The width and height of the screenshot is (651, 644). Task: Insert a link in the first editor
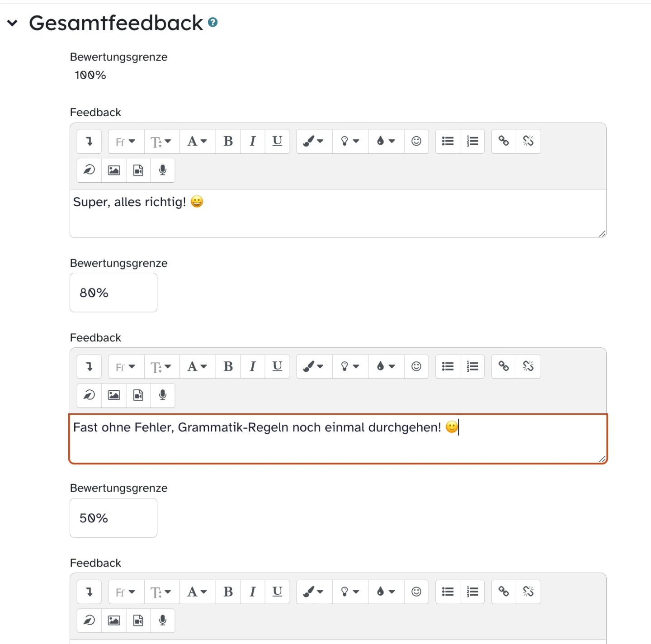point(504,142)
